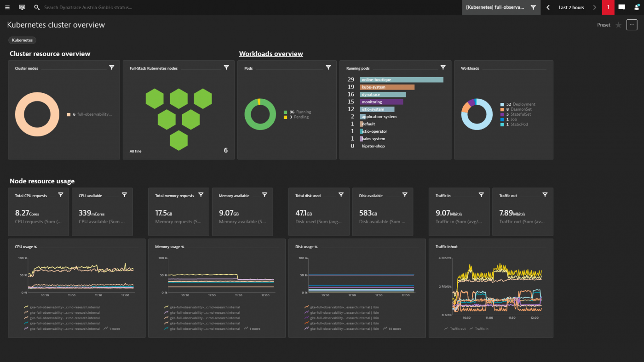Click the filter funnel on the Pods tile
Screen dimensions: 644x362
(x=328, y=67)
